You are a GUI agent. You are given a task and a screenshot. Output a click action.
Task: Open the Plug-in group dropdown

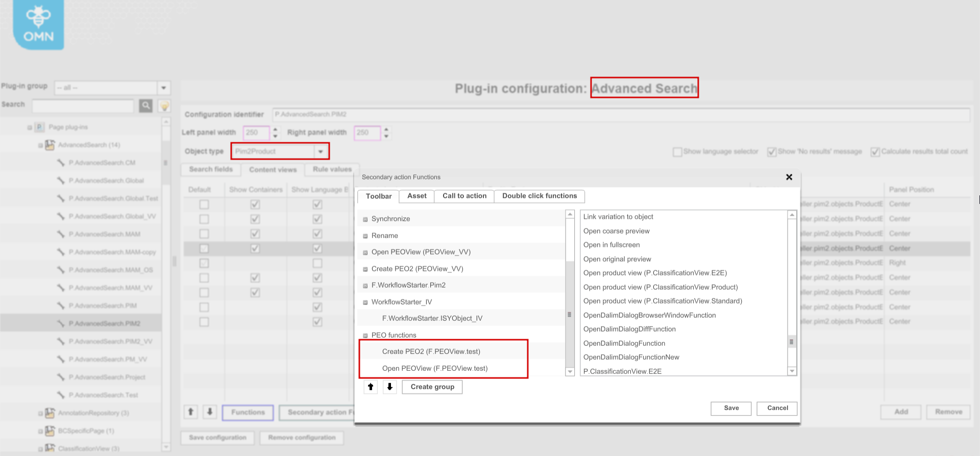tap(164, 88)
